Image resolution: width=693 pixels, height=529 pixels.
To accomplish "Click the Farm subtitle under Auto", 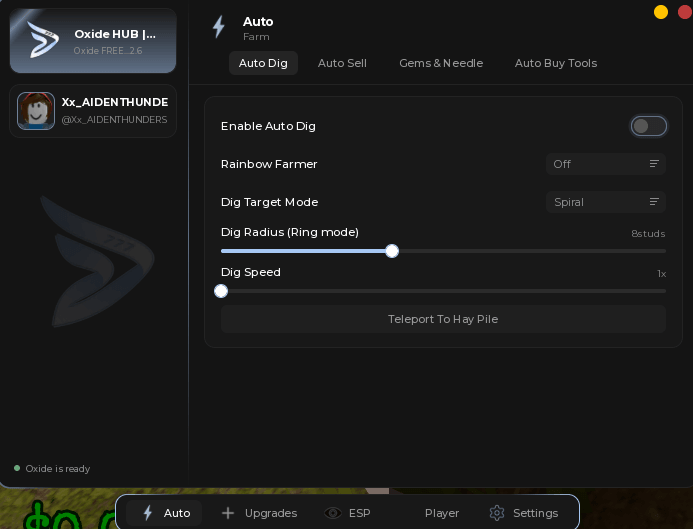I will pyautogui.click(x=256, y=37).
